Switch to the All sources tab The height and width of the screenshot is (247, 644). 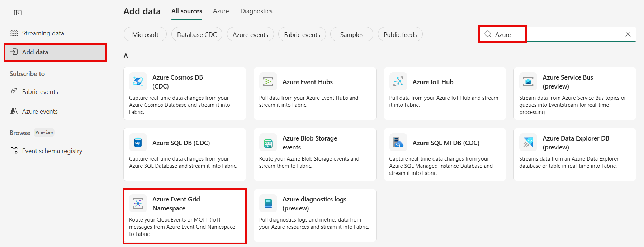[x=186, y=11]
